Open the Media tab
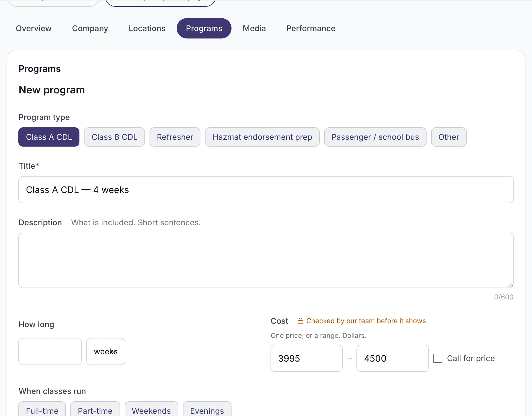This screenshot has width=532, height=416. (254, 28)
